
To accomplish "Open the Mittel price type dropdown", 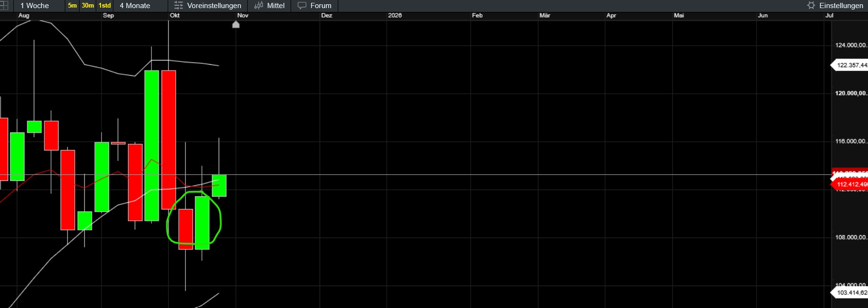I will click(275, 6).
